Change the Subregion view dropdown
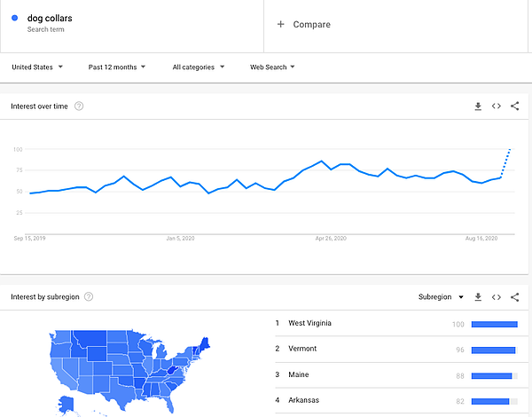This screenshot has height=417, width=532. [442, 297]
